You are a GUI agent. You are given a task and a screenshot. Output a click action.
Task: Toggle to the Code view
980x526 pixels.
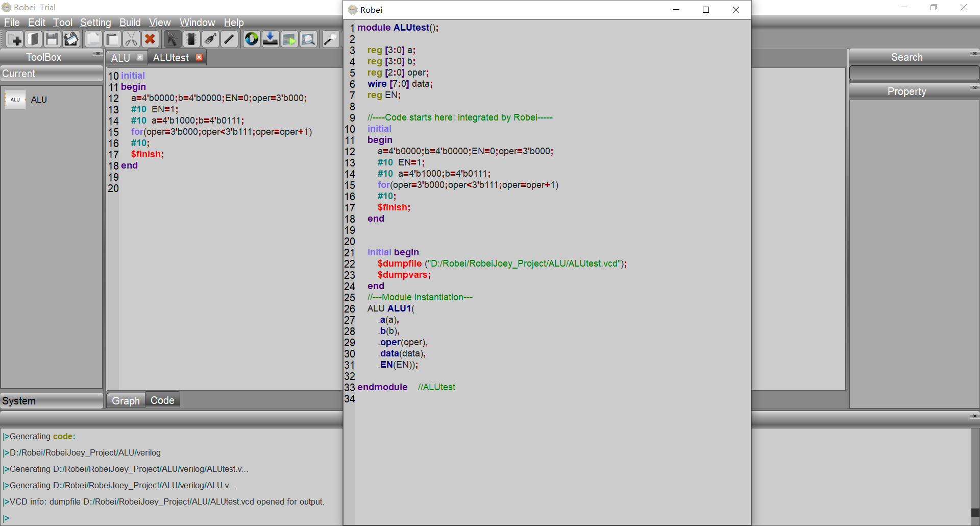pyautogui.click(x=162, y=400)
